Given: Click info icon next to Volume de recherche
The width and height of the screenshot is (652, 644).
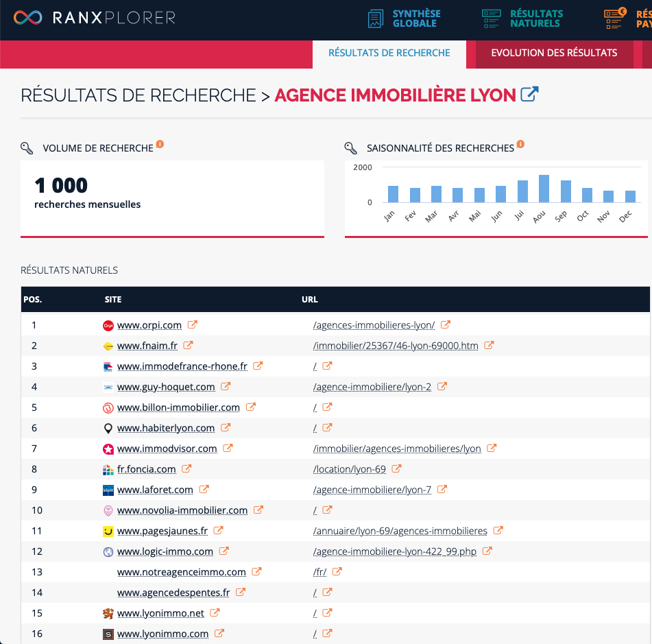Looking at the screenshot, I should tap(160, 144).
